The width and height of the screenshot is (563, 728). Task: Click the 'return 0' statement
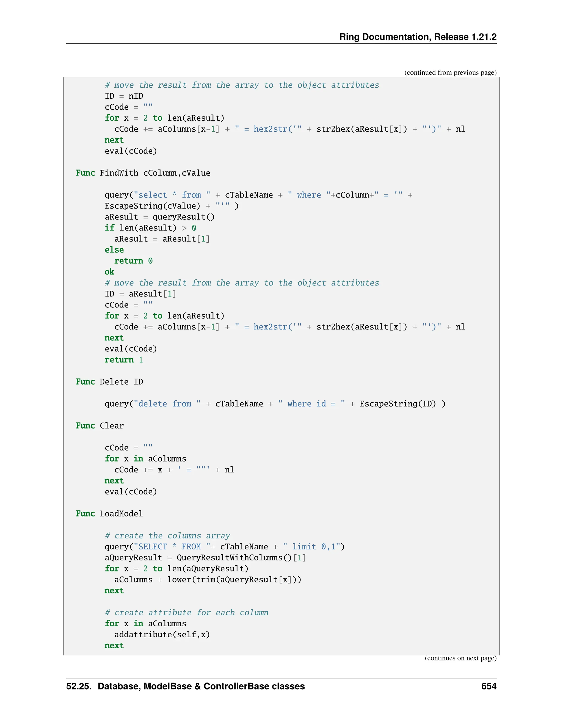[x=133, y=261]
